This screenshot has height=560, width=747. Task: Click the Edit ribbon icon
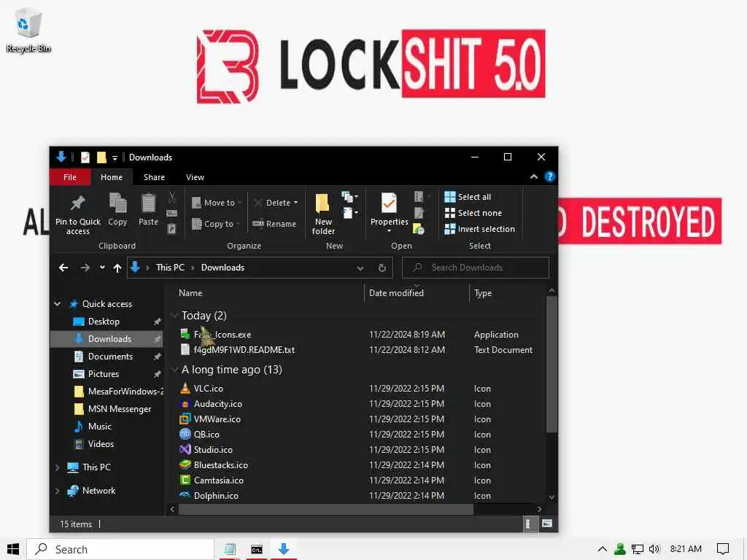(x=419, y=213)
